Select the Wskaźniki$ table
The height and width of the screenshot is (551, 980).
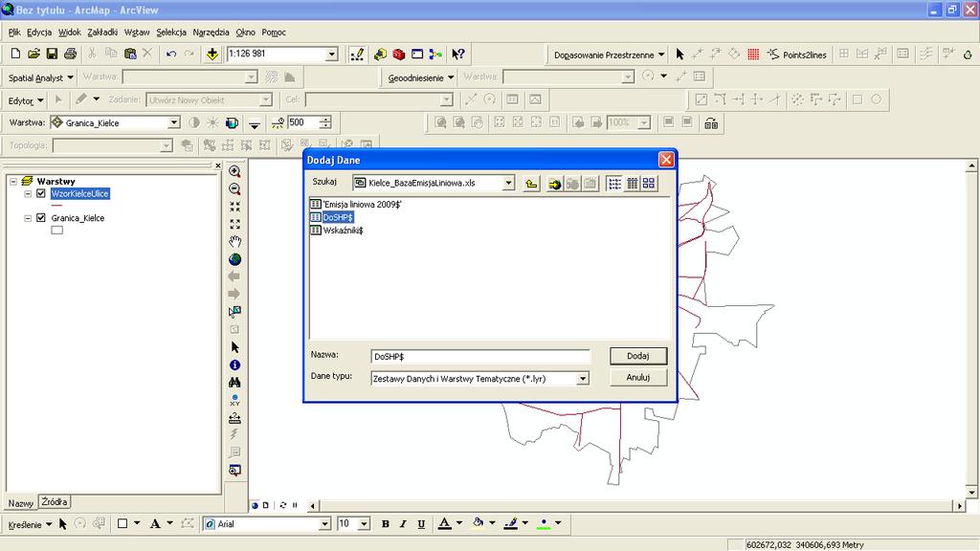(337, 231)
